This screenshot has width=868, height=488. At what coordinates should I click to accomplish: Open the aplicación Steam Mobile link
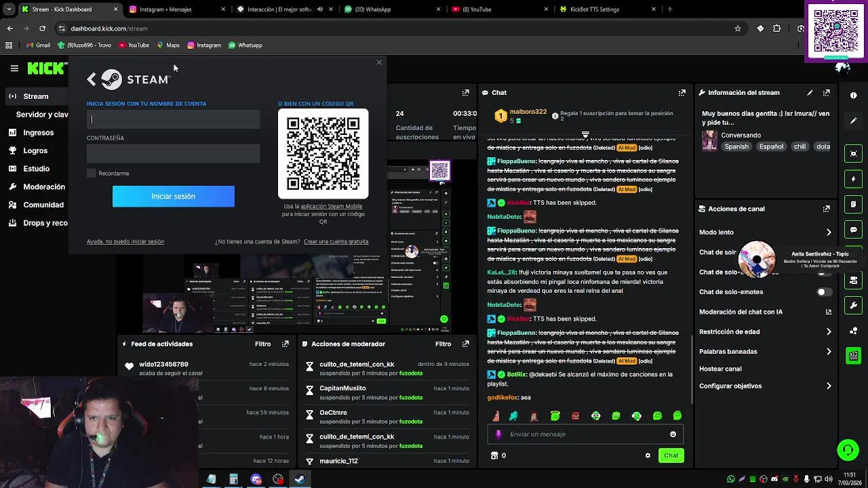[332, 207]
